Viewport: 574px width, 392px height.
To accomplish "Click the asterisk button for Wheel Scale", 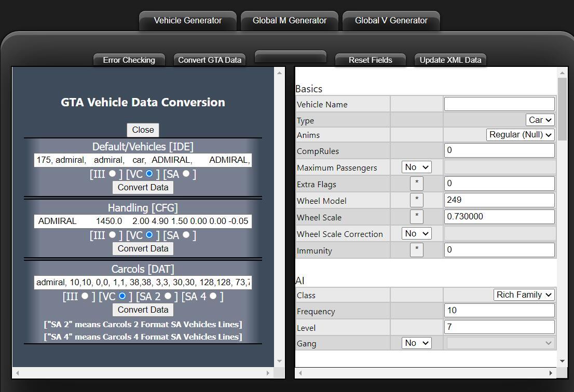I will (417, 216).
